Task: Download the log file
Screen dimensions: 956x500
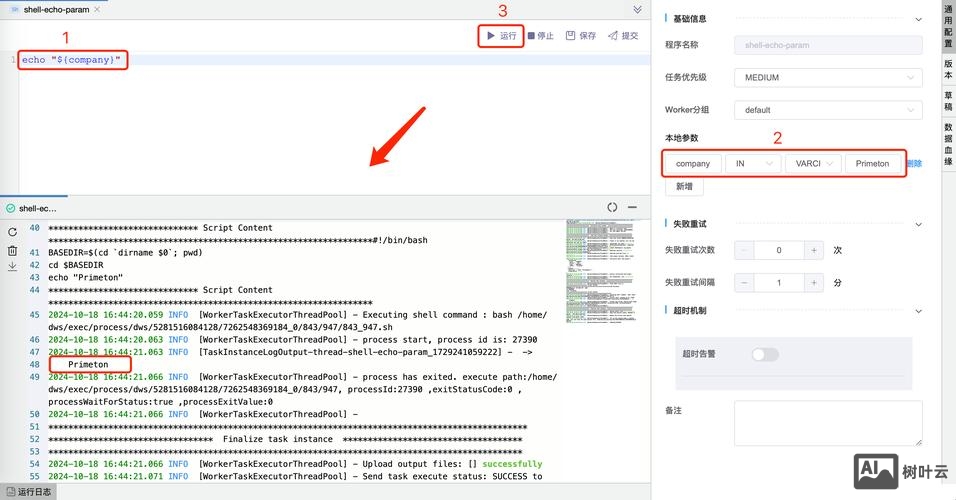Action: point(12,267)
